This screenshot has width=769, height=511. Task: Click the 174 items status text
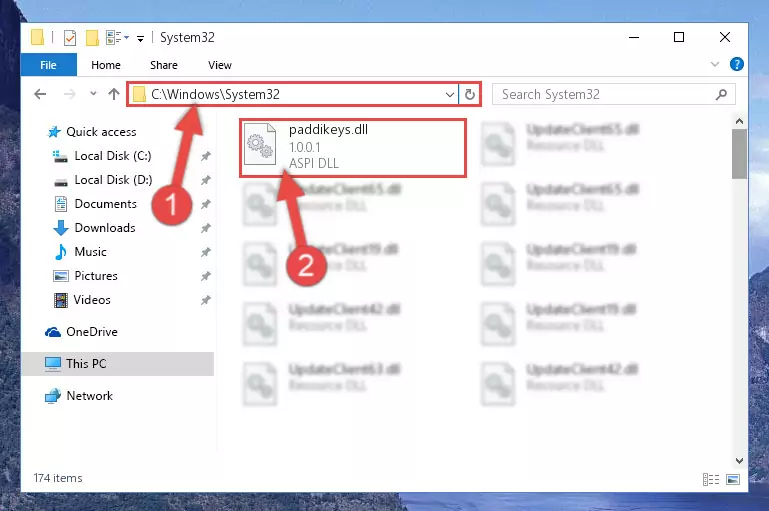pyautogui.click(x=58, y=478)
